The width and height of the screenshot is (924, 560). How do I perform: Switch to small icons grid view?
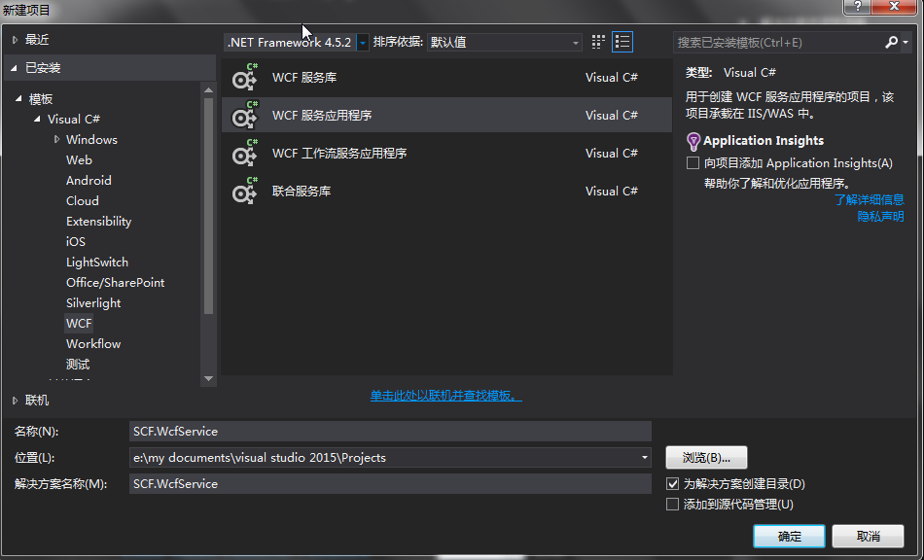pos(598,42)
